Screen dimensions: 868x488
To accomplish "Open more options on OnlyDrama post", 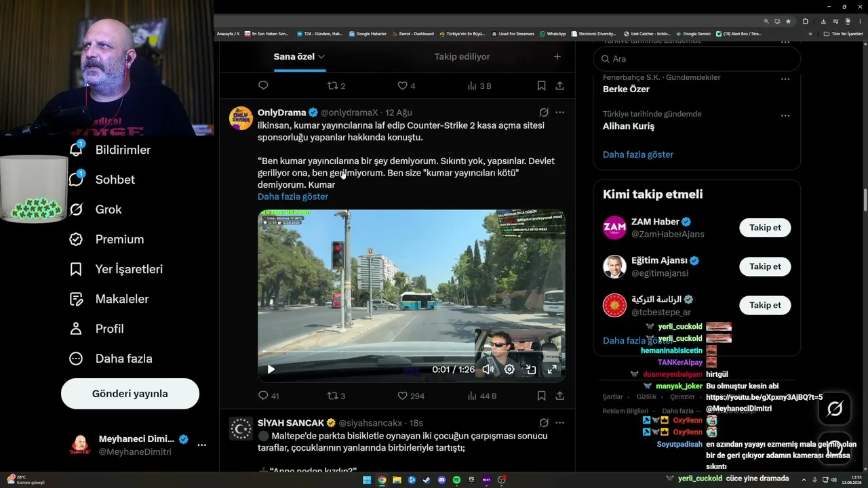I will pyautogui.click(x=560, y=113).
